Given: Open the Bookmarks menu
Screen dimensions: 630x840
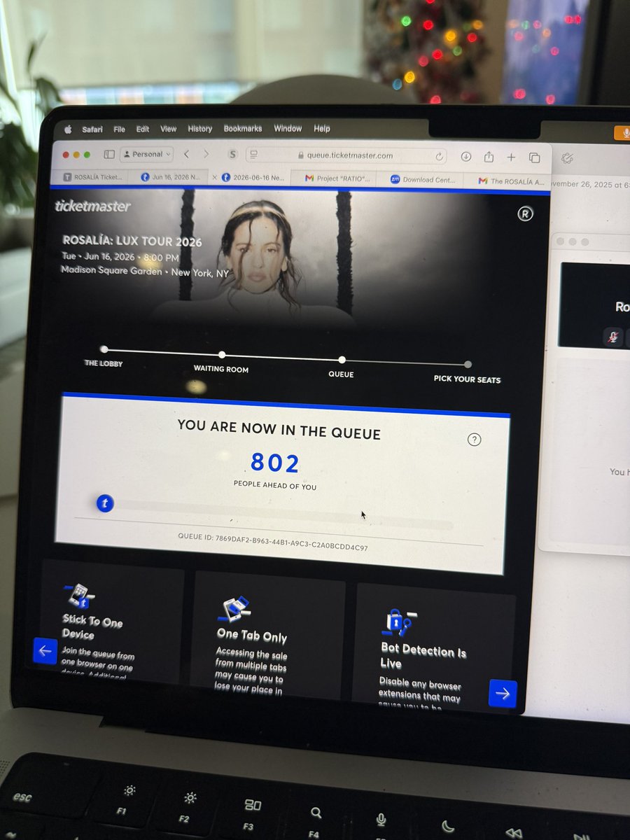Looking at the screenshot, I should (243, 129).
